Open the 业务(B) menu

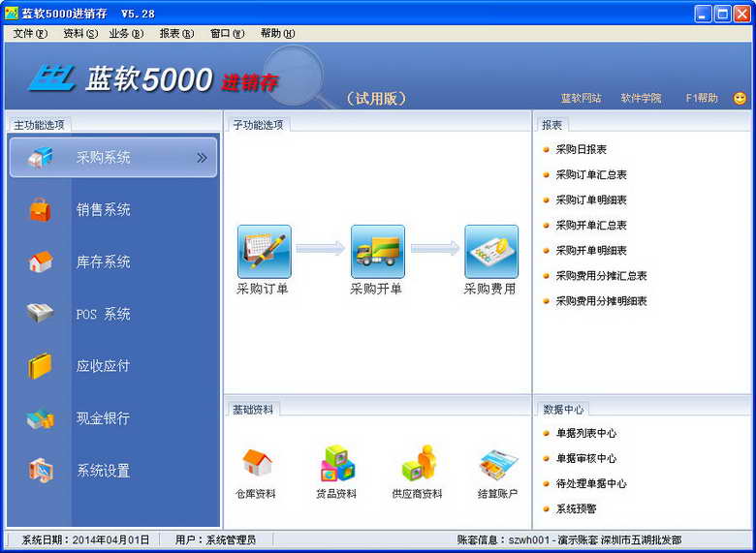[x=126, y=34]
